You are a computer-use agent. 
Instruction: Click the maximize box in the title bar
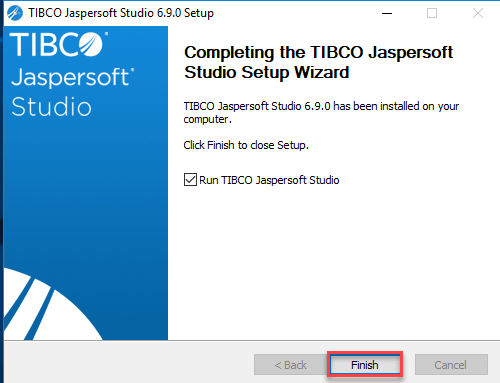click(x=432, y=13)
